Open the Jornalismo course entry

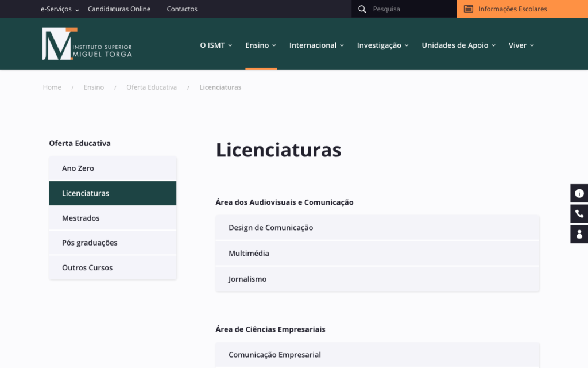[x=247, y=279]
